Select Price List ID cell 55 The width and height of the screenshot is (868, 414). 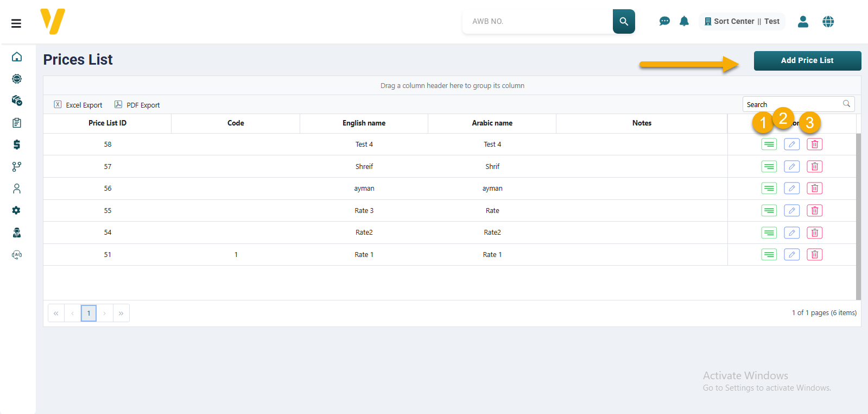tap(107, 210)
